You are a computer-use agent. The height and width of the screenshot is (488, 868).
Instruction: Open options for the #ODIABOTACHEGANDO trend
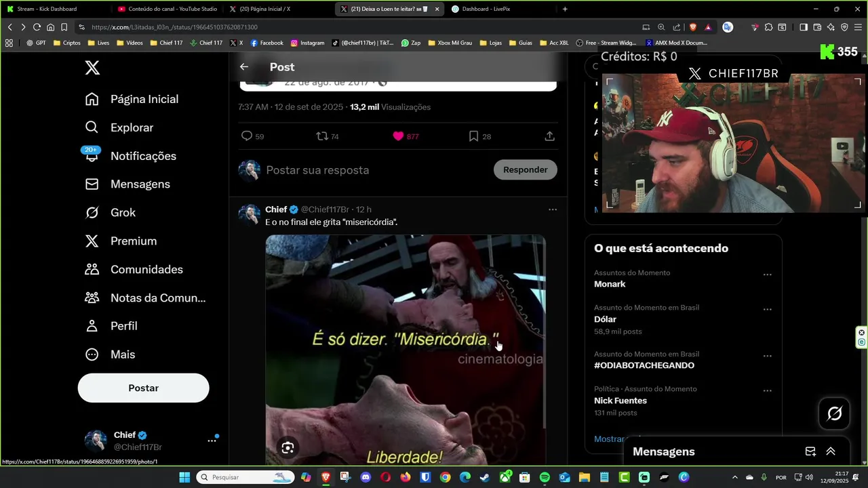coord(768,357)
